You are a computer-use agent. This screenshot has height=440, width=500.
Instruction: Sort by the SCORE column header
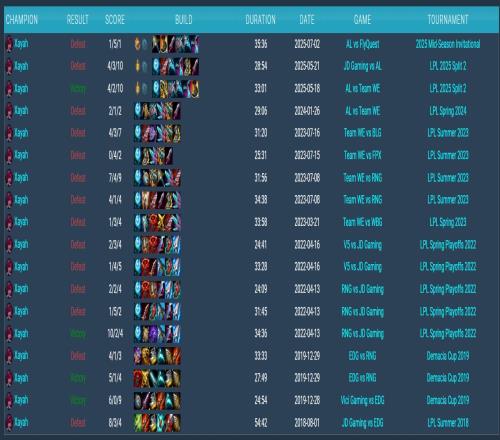(115, 20)
